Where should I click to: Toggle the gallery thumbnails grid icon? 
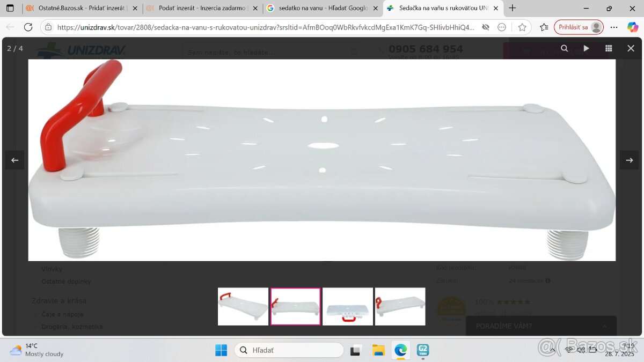pyautogui.click(x=609, y=48)
